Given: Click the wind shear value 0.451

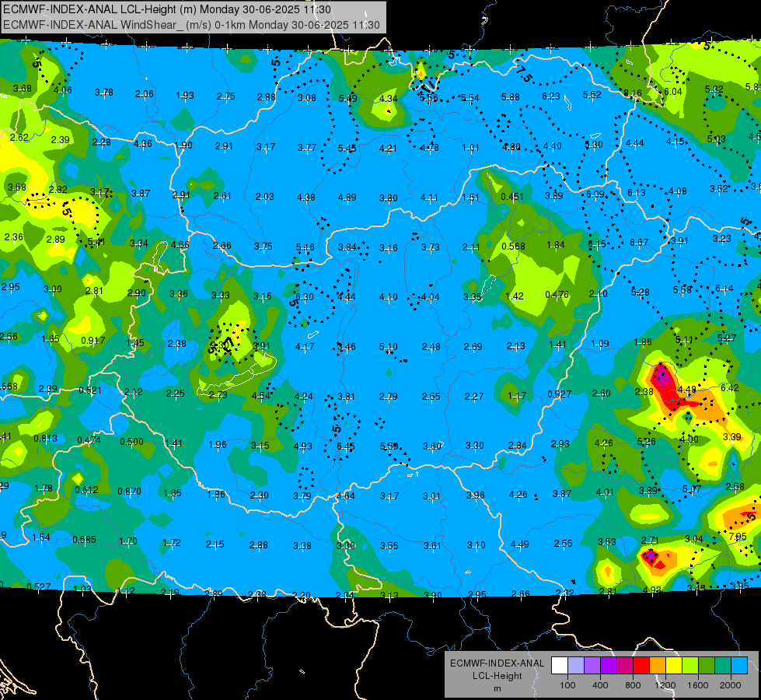Looking at the screenshot, I should tap(512, 196).
